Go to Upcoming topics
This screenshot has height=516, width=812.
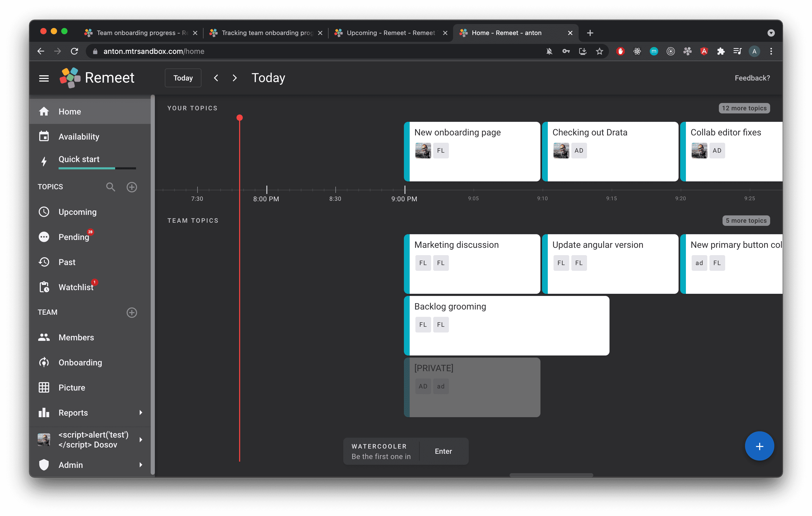(90, 212)
